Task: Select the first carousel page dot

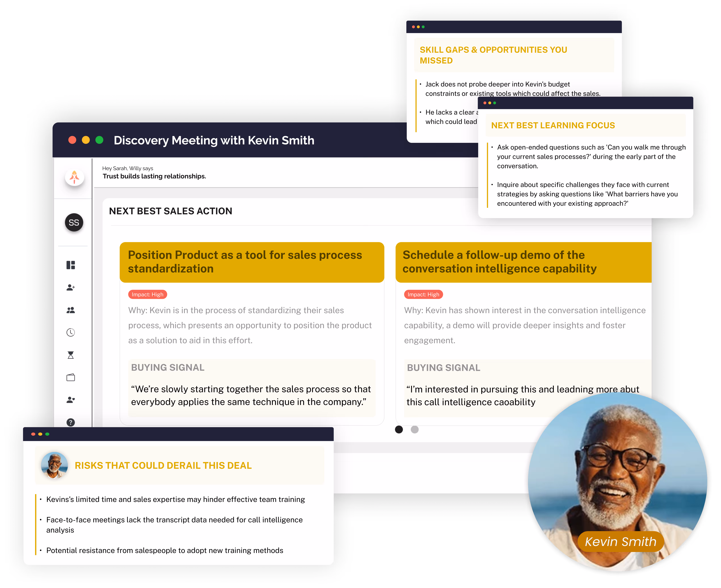Action: tap(399, 429)
